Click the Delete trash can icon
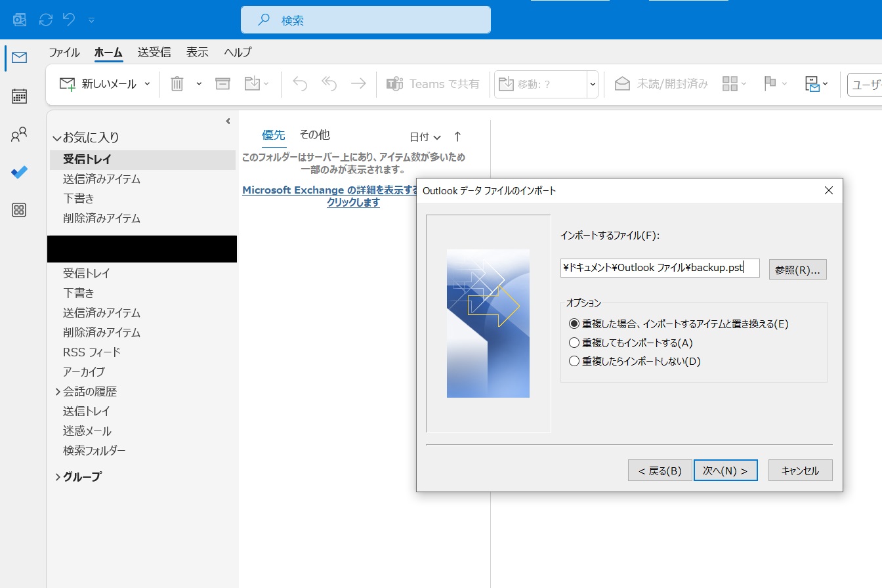Image resolution: width=882 pixels, height=588 pixels. point(177,84)
